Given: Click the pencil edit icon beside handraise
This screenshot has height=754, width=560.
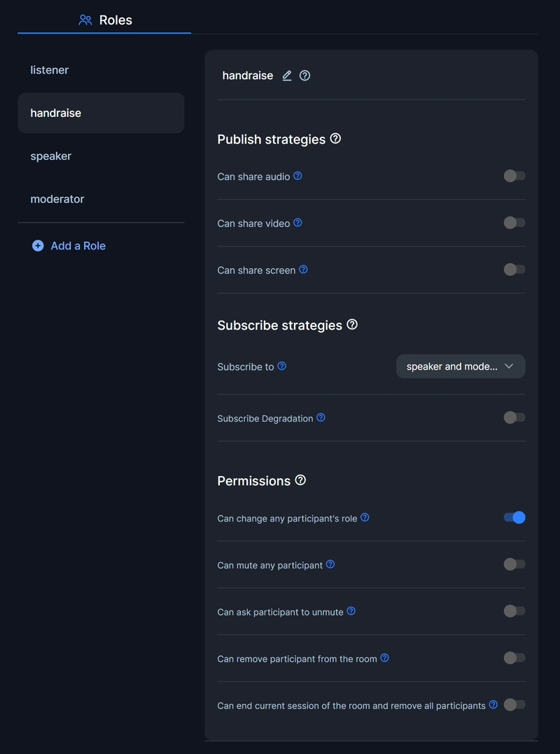Looking at the screenshot, I should click(x=287, y=76).
